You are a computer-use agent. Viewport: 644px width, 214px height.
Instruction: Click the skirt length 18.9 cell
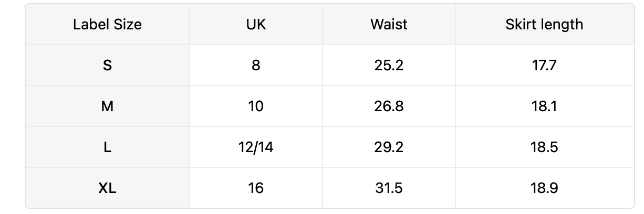tap(545, 188)
